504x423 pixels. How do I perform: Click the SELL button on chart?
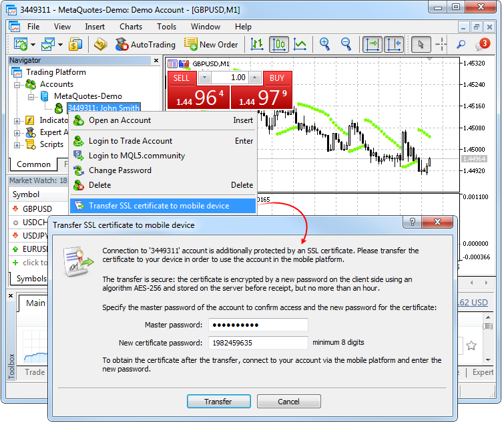182,78
